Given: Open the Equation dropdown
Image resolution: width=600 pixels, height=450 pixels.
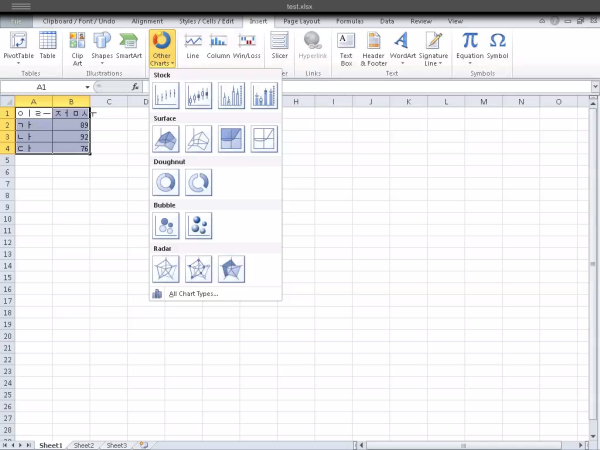Looking at the screenshot, I should (470, 48).
